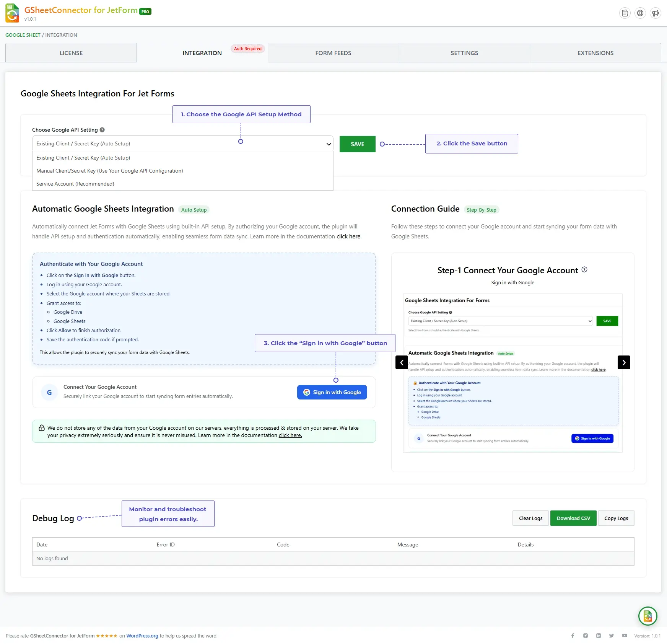
Task: Choose Manual Client/Secret Key option
Action: click(x=182, y=171)
